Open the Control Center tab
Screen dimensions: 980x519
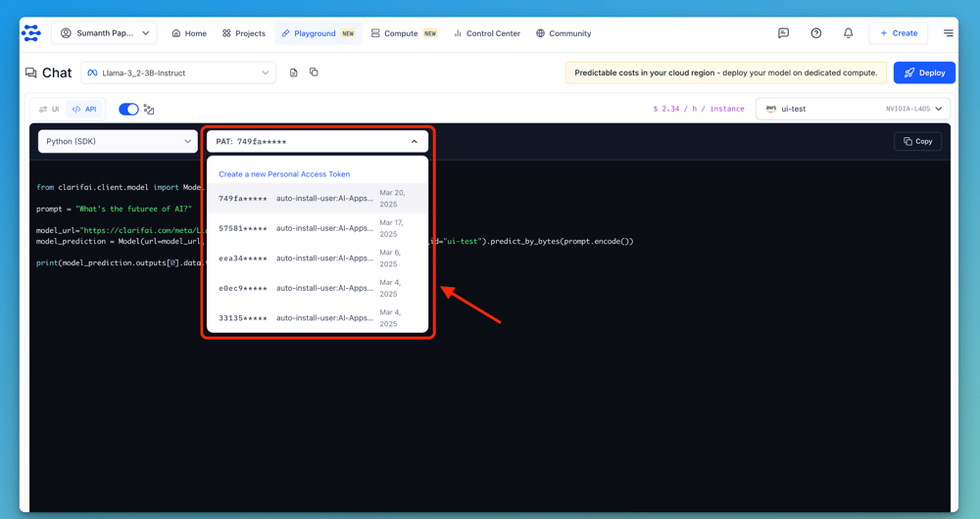[486, 33]
